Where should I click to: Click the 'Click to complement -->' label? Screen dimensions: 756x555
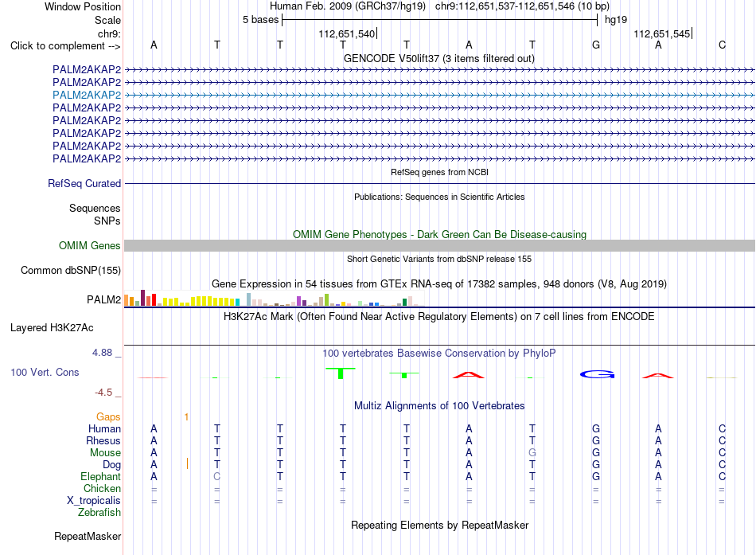[x=65, y=46]
